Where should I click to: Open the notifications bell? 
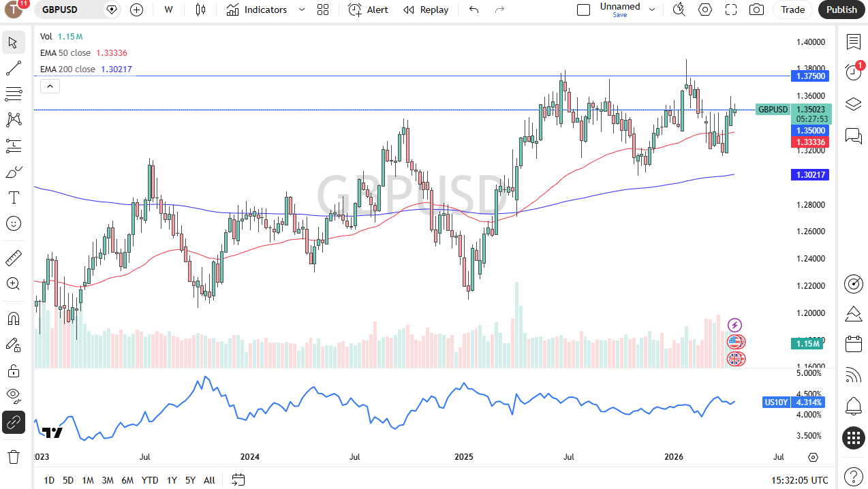[854, 406]
